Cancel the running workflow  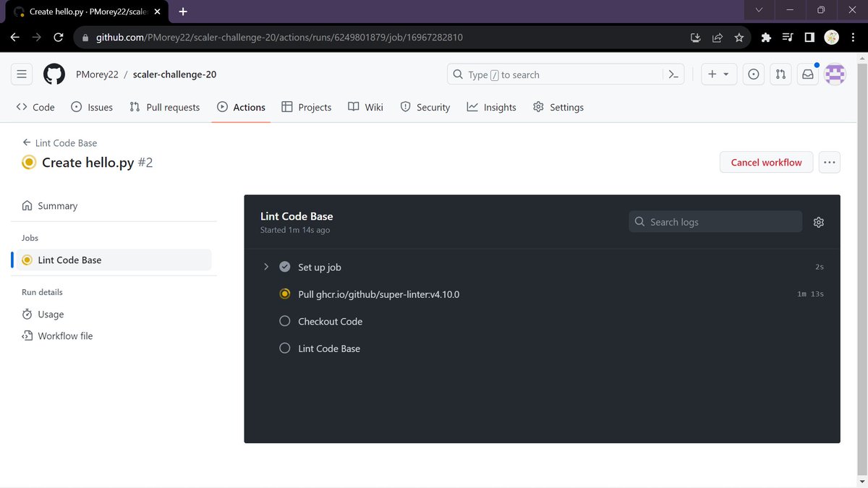(766, 162)
